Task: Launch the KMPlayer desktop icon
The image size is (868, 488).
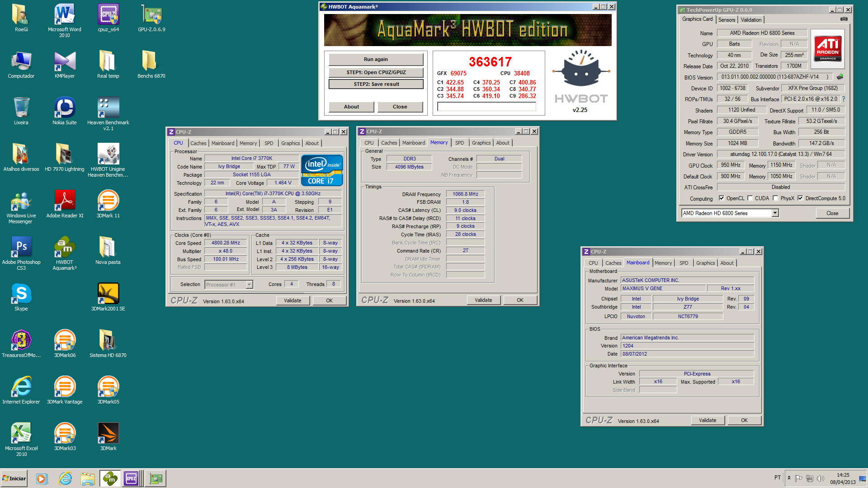Action: pos(65,65)
